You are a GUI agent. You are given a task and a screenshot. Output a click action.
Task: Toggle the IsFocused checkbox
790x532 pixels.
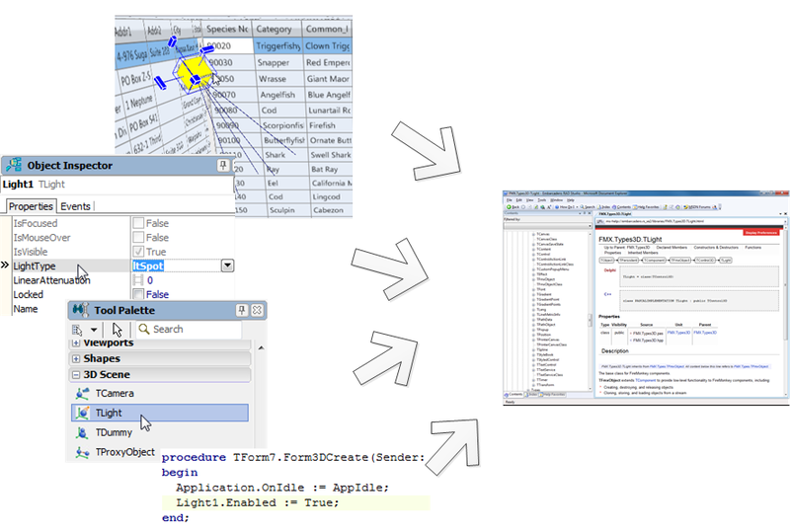(138, 223)
